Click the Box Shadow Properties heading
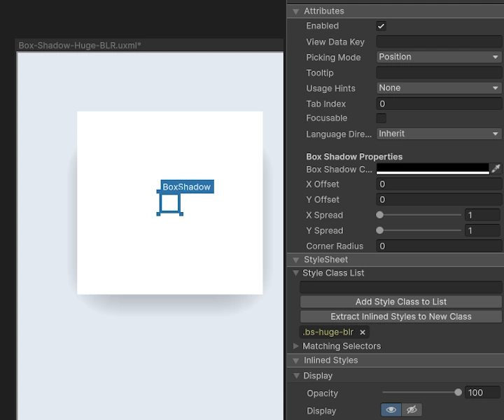Image resolution: width=504 pixels, height=420 pixels. 354,157
